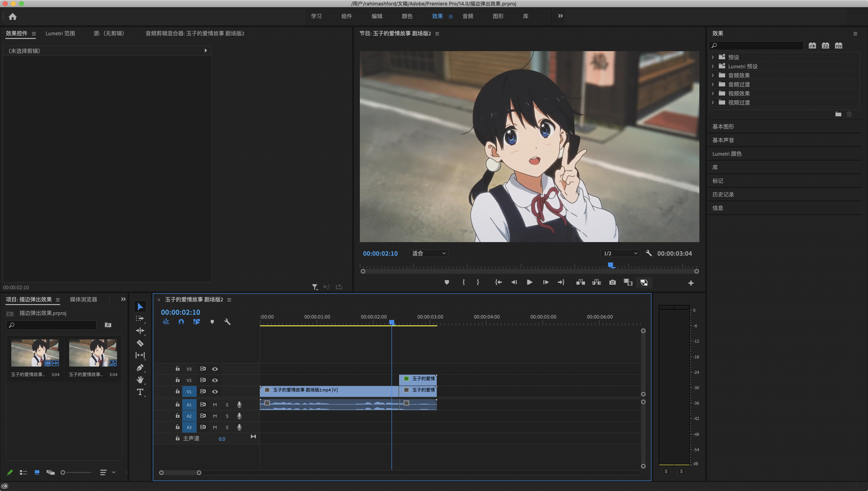Click the Effects panel search field

click(x=757, y=45)
